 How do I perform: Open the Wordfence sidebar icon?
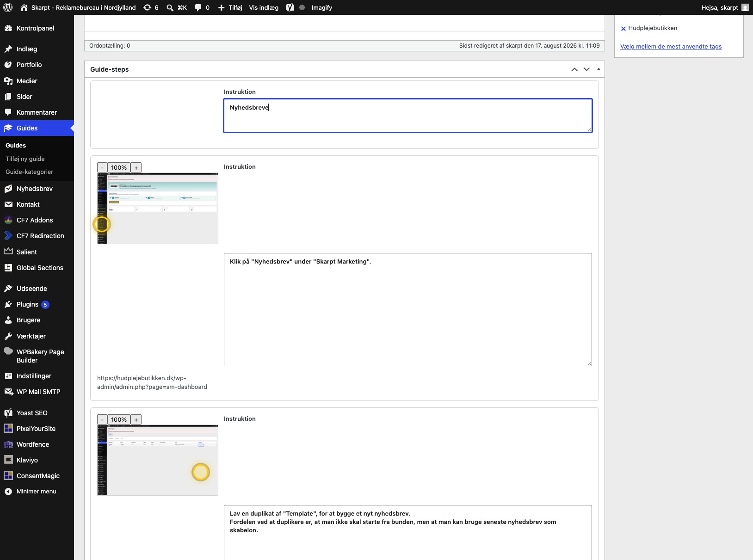8,444
